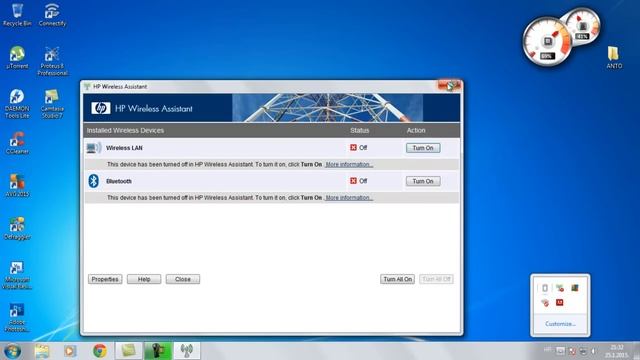Click the Turn All On button
This screenshot has width=640, height=360.
pos(397,279)
